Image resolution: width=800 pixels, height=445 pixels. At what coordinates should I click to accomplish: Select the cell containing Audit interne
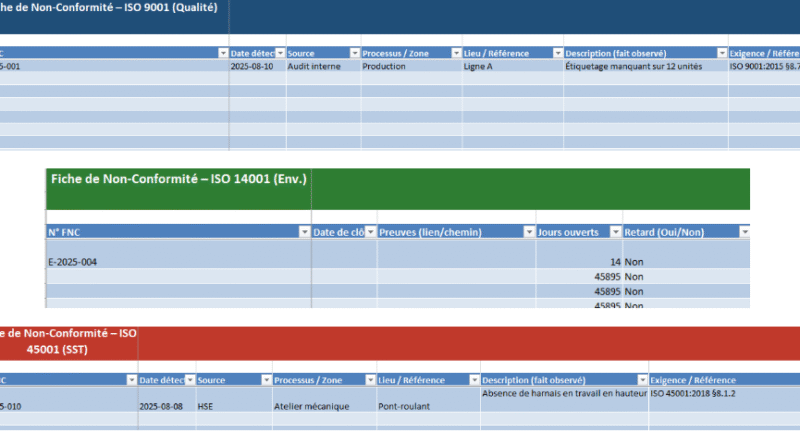322,66
